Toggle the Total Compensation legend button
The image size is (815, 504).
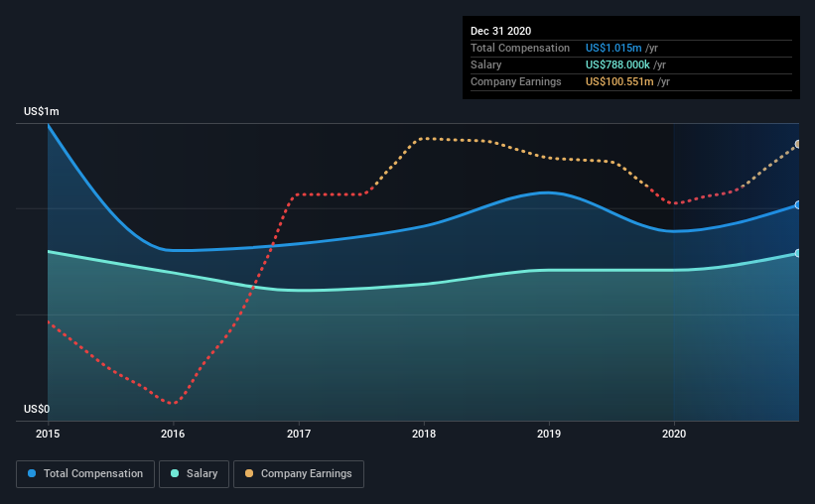[x=85, y=474]
